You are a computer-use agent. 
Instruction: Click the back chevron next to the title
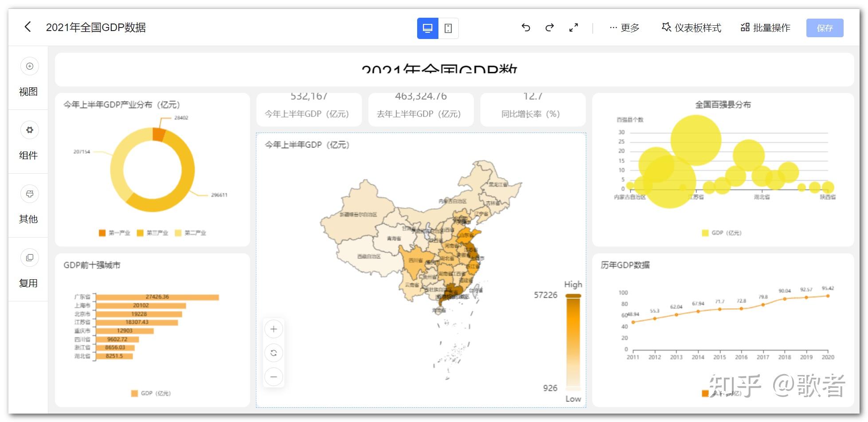point(28,27)
